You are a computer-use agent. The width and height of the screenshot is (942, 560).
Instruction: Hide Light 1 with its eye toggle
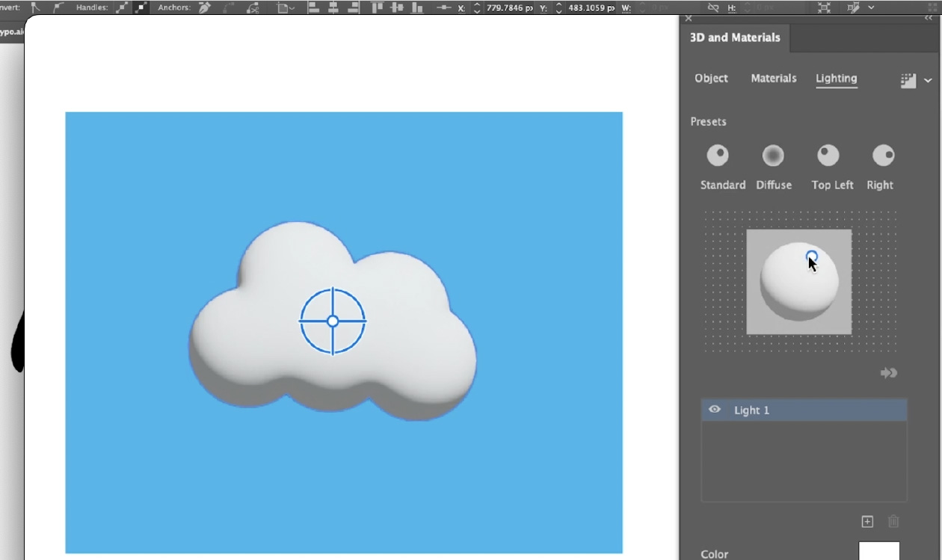tap(715, 410)
